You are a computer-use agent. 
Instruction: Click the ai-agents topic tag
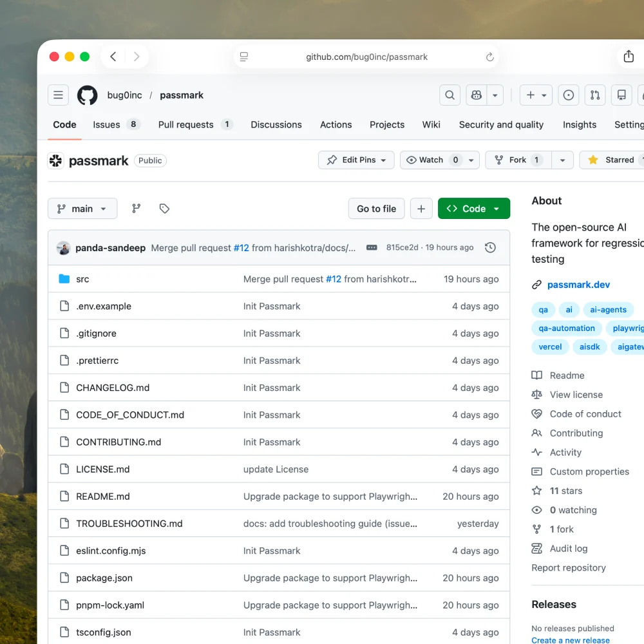[609, 310]
